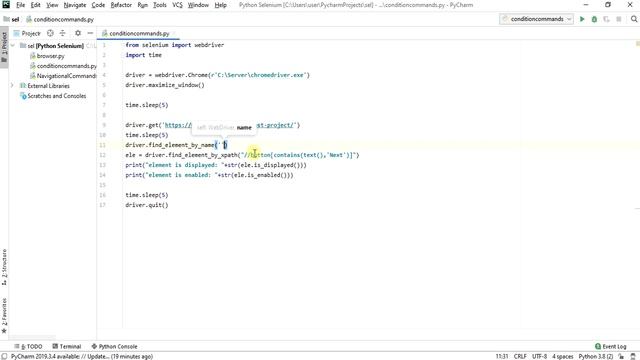Click the 11:31 cursor position indicator

coord(502,356)
